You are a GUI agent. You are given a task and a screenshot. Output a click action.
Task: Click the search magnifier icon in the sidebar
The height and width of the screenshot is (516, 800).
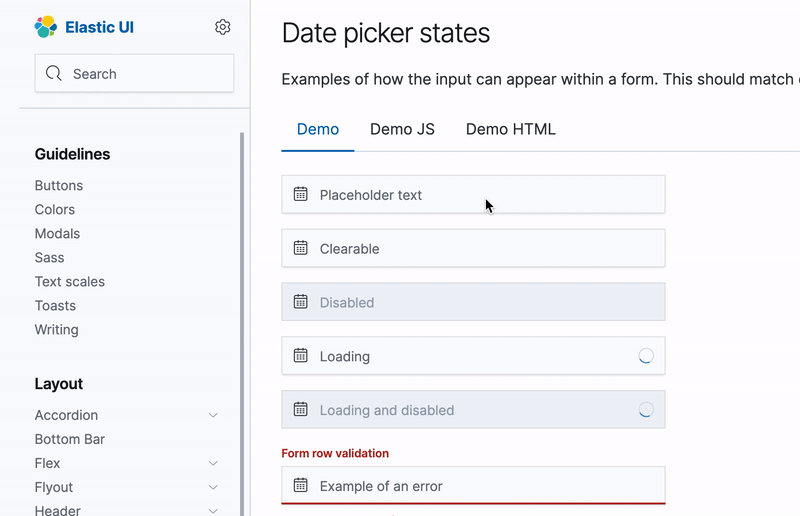pyautogui.click(x=54, y=74)
